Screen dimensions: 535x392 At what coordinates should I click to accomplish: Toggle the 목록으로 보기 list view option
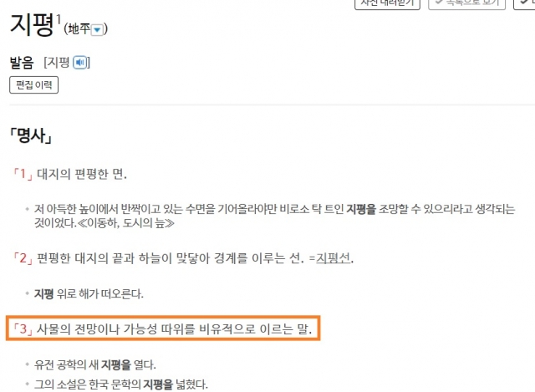(466, 3)
